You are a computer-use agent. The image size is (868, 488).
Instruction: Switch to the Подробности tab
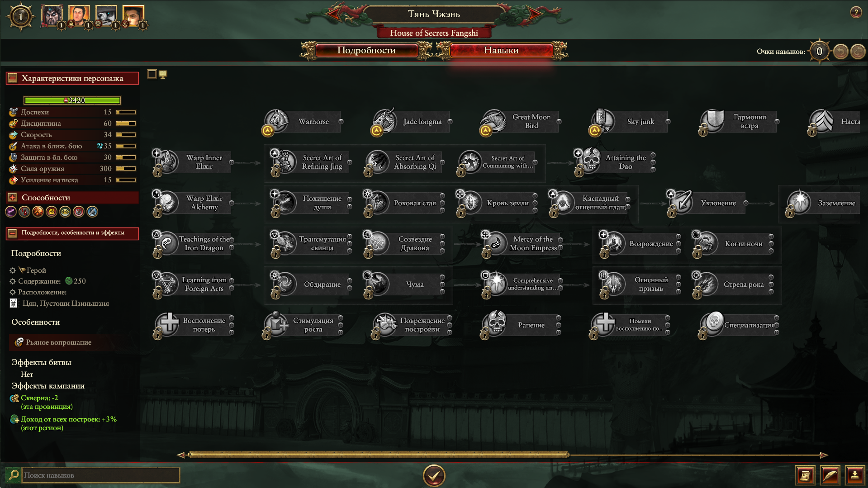click(366, 50)
